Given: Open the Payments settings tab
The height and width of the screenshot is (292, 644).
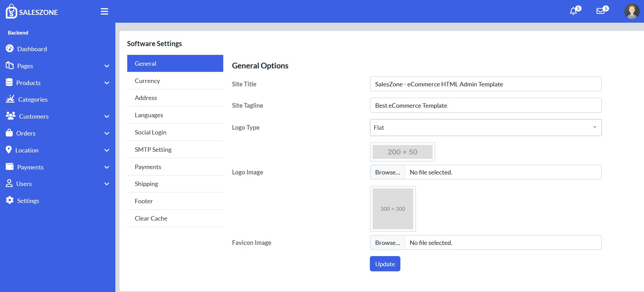Looking at the screenshot, I should pos(175,167).
